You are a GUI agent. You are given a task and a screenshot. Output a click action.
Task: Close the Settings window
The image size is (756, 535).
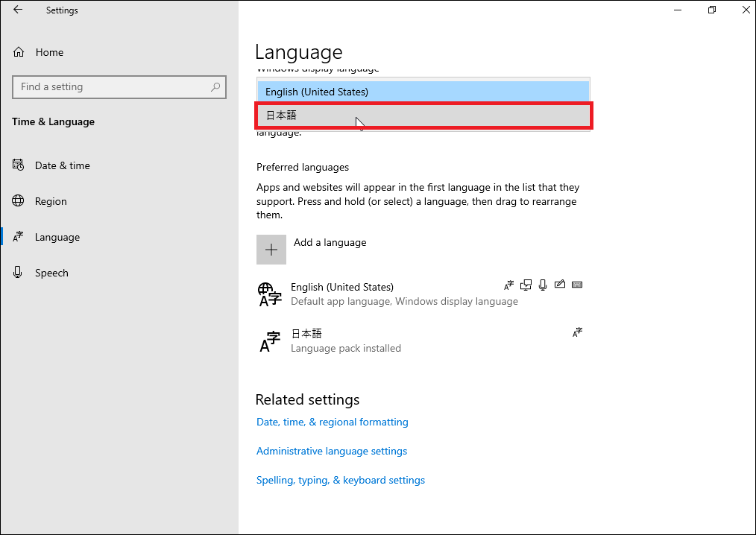[x=746, y=10]
